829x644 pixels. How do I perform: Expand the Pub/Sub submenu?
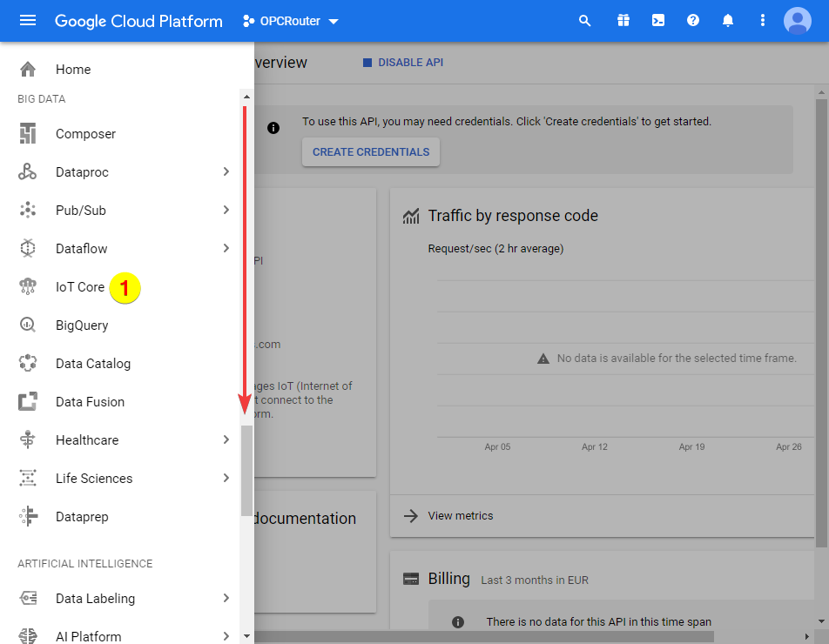pos(226,210)
